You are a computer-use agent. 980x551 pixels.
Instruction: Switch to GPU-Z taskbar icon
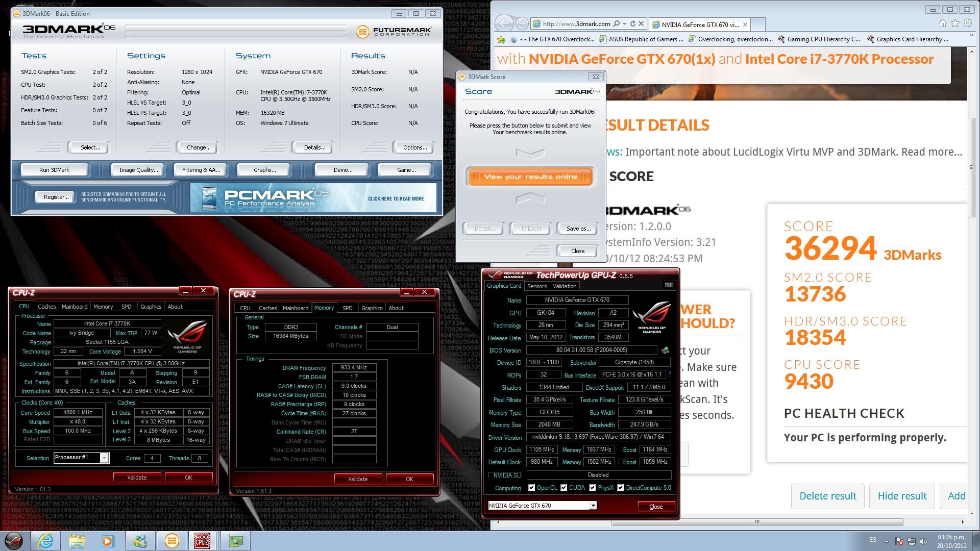[x=235, y=541]
